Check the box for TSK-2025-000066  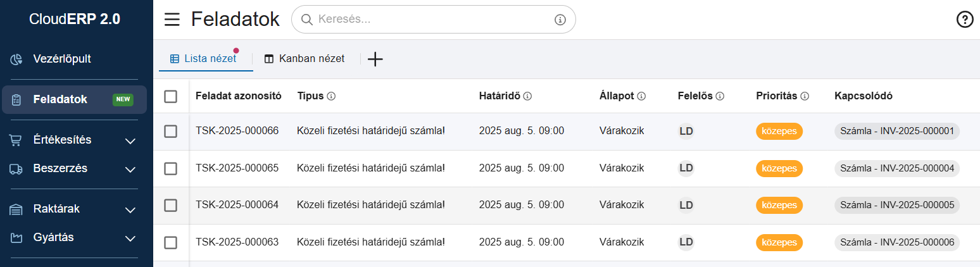tap(170, 131)
